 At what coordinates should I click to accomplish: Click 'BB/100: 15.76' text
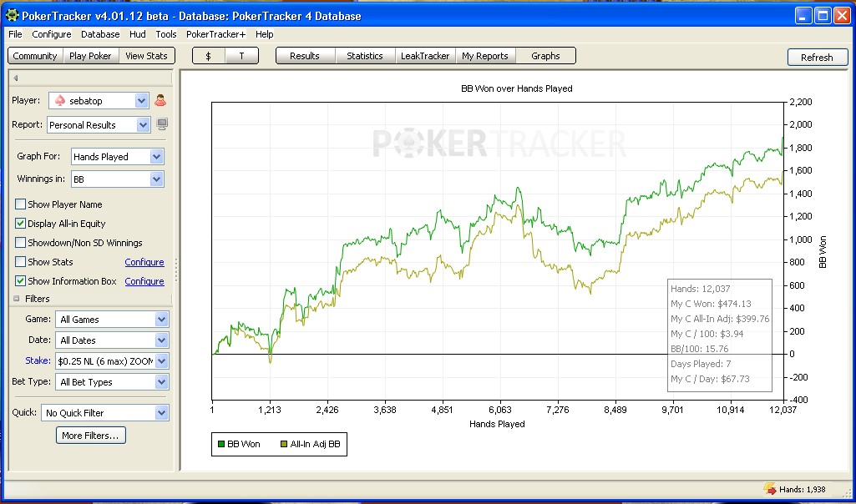699,349
